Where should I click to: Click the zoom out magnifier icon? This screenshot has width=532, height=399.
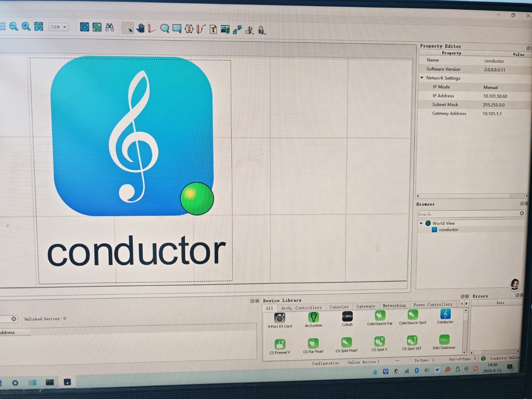point(14,26)
